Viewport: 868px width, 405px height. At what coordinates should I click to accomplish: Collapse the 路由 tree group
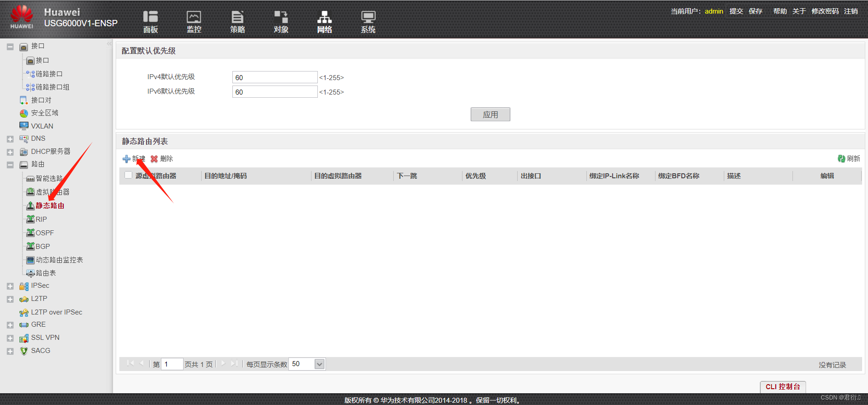click(x=10, y=165)
